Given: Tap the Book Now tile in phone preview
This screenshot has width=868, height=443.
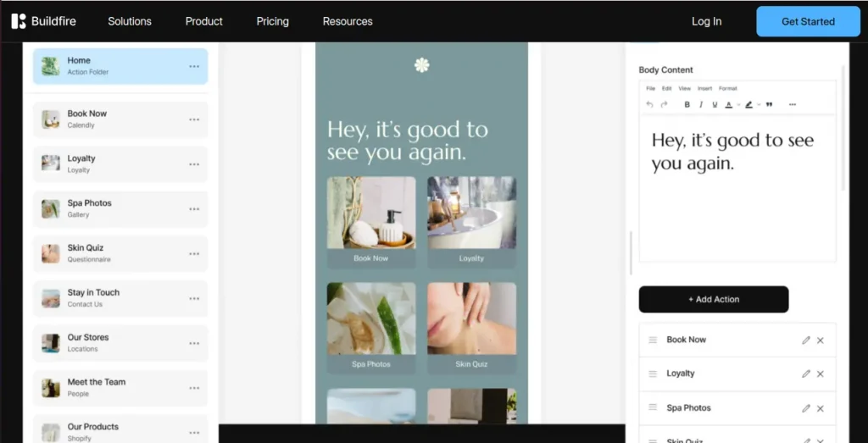Looking at the screenshot, I should click(x=371, y=222).
